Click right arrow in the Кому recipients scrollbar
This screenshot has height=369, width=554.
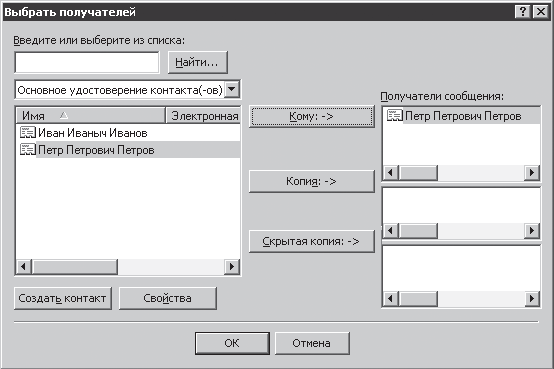pos(532,173)
